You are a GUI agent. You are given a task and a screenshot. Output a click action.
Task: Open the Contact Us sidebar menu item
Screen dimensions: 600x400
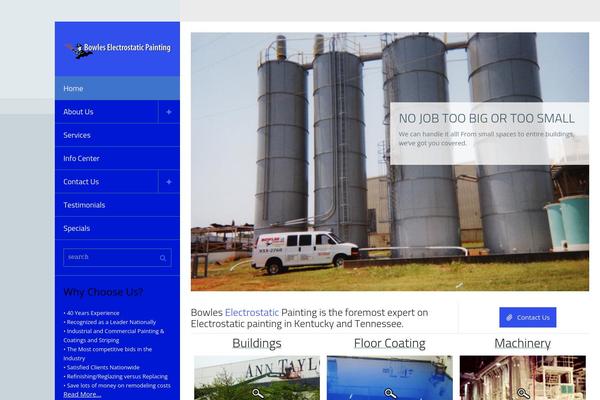click(x=107, y=182)
